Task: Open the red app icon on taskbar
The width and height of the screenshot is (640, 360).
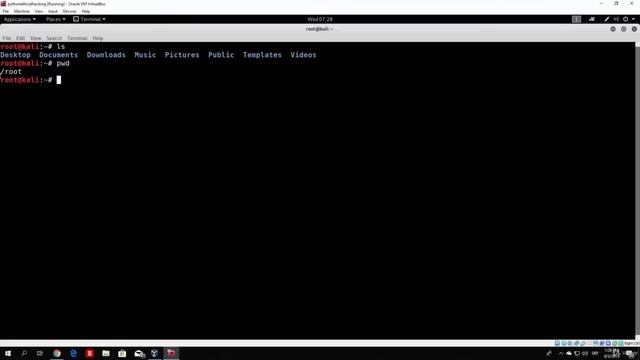Action: (90, 353)
